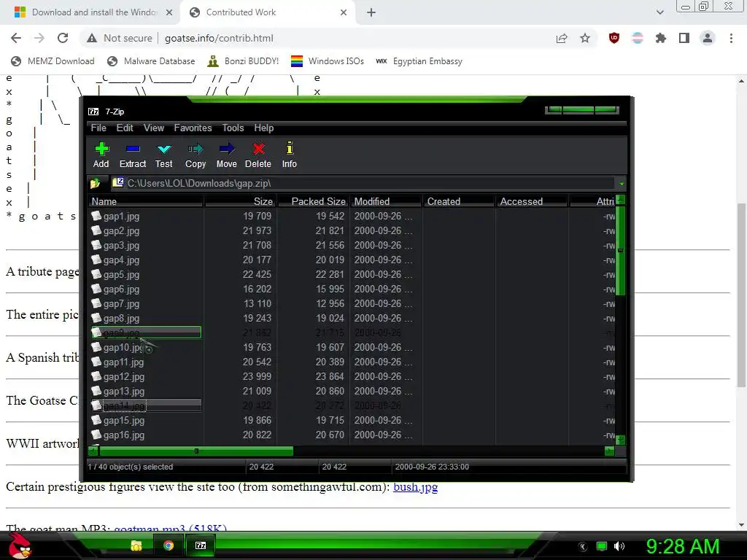
Task: Open the Malware Database bookmark
Action: tap(152, 61)
